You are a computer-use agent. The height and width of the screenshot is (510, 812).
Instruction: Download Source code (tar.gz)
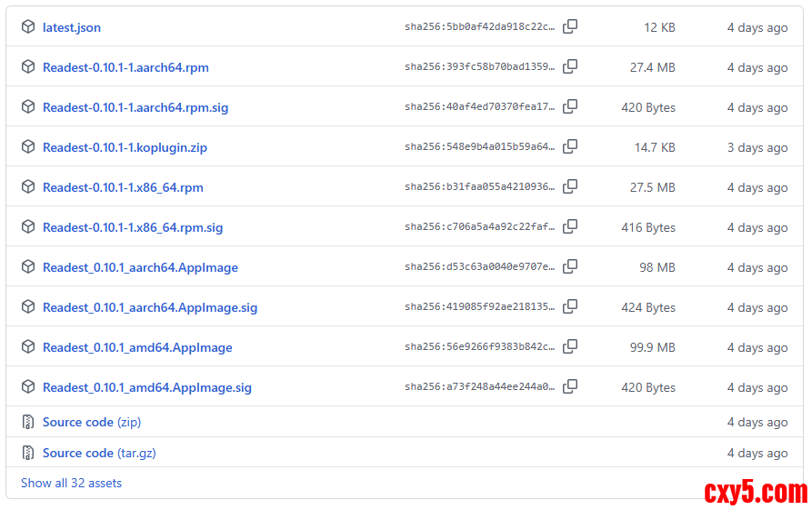click(x=99, y=453)
